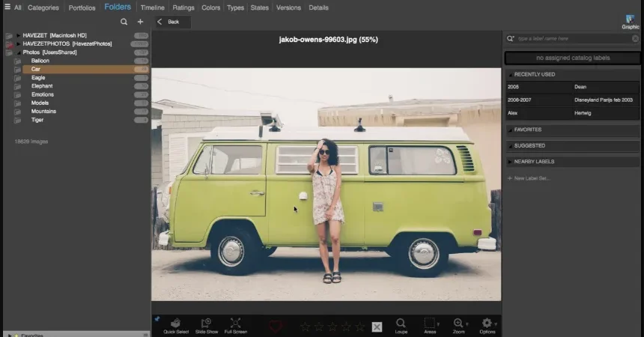This screenshot has width=644, height=337.
Task: Toggle the red heart favorite marker
Action: [x=275, y=327]
